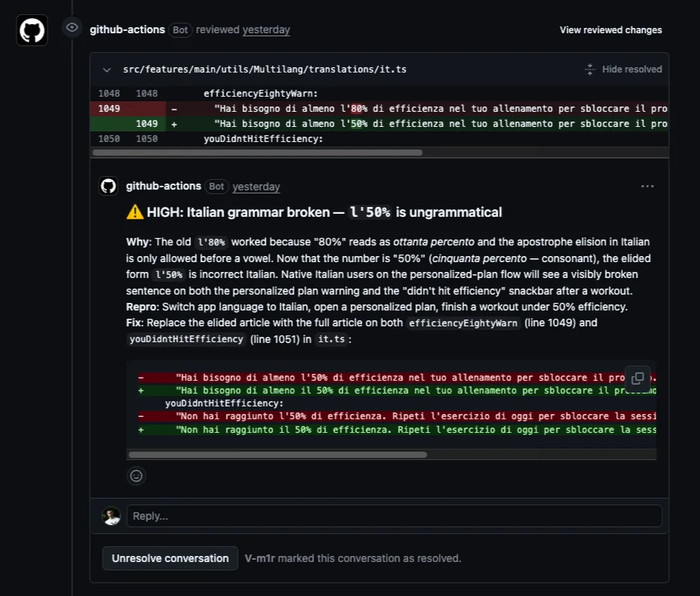Click the 'V-m1r marked this conversation as resolved' text
700x596 pixels.
[x=353, y=558]
